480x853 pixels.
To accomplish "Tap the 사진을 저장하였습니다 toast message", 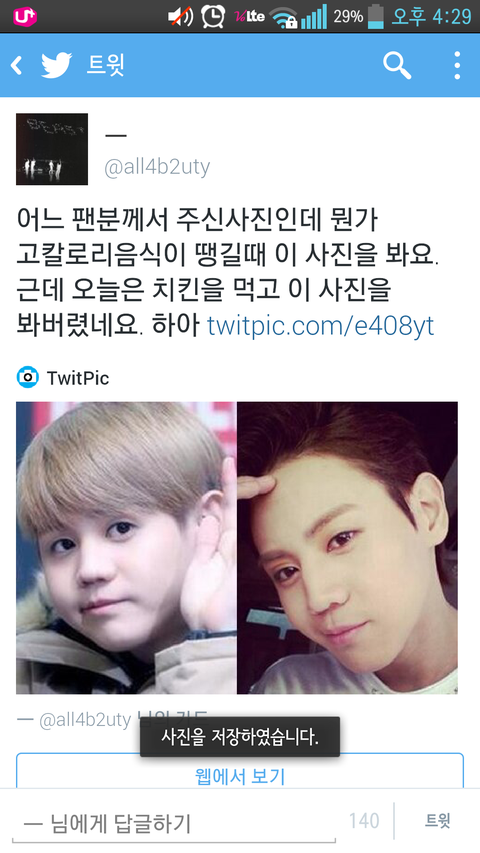I will [x=240, y=737].
